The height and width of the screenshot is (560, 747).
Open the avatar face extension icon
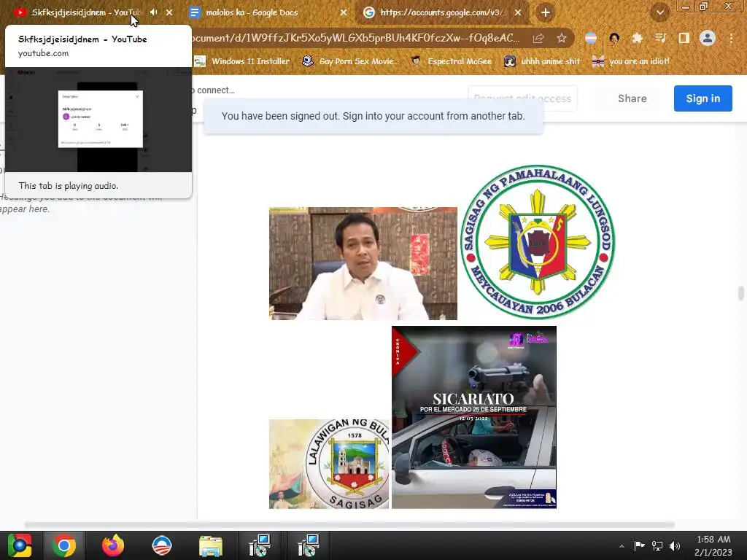click(x=614, y=38)
